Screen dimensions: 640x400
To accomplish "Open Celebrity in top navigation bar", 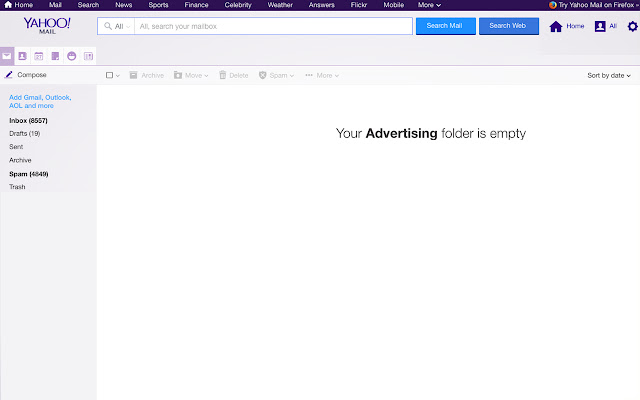I will (x=238, y=5).
